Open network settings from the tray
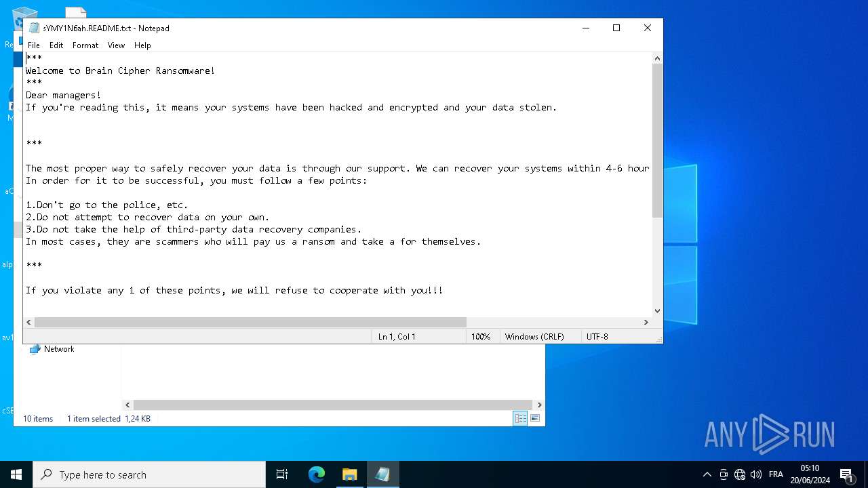 click(740, 474)
